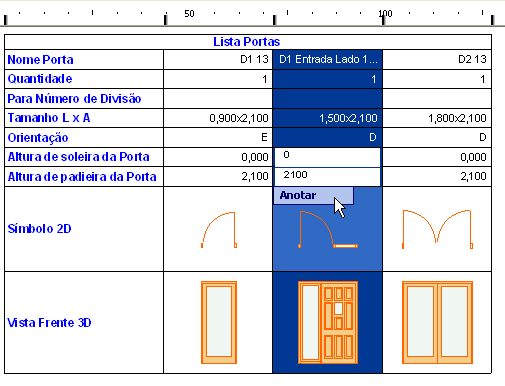Viewport: 505px width, 386px height.
Task: Click the orientation D cell of D1 Entrada Lado
Action: [327, 137]
